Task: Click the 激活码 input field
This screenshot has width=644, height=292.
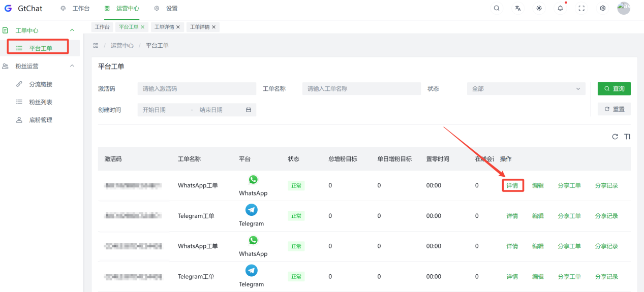Action: [x=197, y=89]
